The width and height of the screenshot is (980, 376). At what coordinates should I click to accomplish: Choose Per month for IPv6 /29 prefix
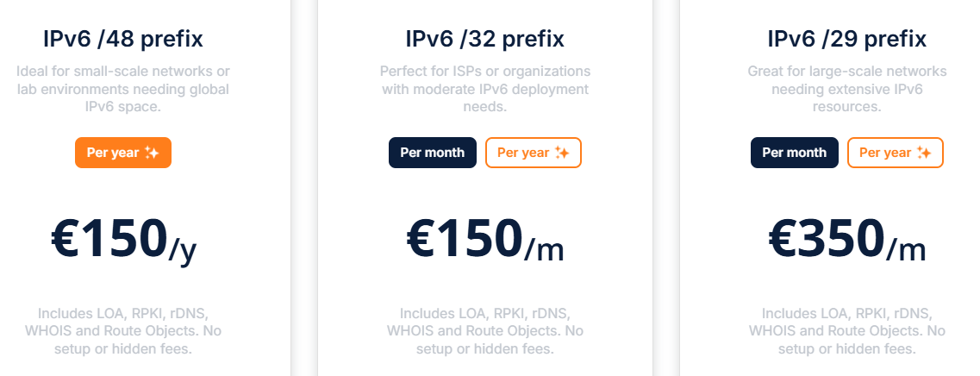[x=795, y=153]
